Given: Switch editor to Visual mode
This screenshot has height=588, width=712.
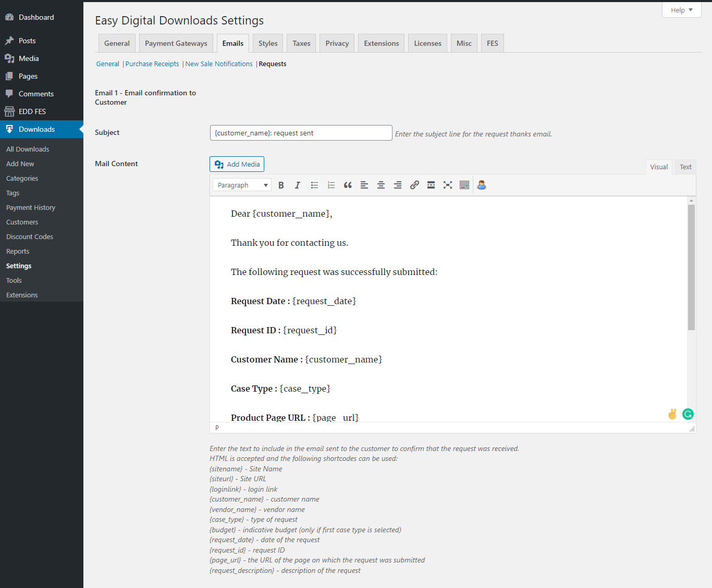Looking at the screenshot, I should click(659, 167).
